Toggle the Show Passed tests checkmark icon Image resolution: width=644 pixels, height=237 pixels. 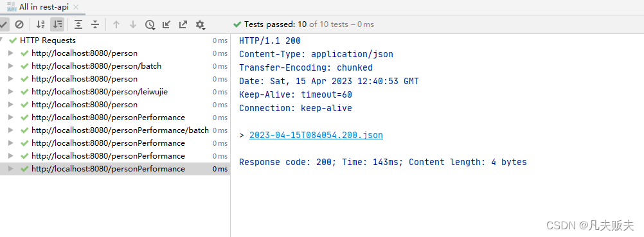(x=3, y=24)
